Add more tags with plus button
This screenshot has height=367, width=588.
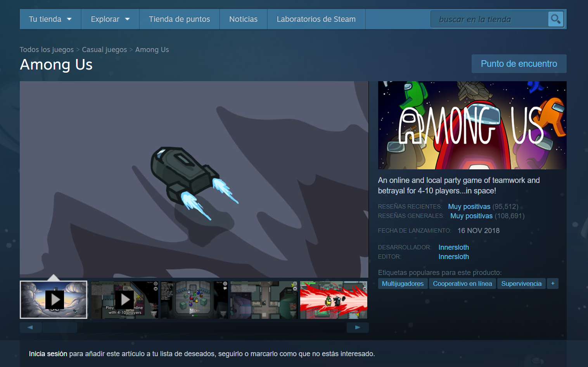(x=552, y=284)
